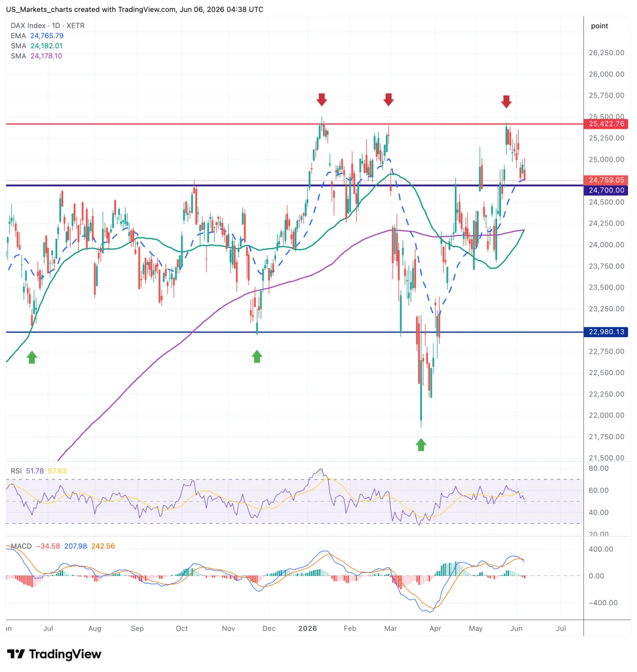
Task: Click the 22,000.00 price axis label
Action: 607,415
